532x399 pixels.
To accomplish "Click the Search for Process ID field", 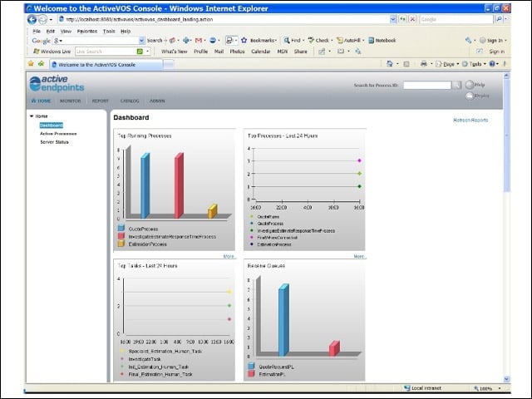I will point(427,85).
